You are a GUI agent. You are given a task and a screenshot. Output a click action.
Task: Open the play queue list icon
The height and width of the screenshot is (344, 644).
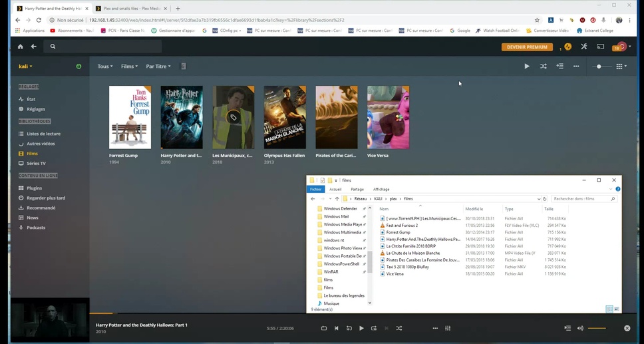pyautogui.click(x=567, y=328)
